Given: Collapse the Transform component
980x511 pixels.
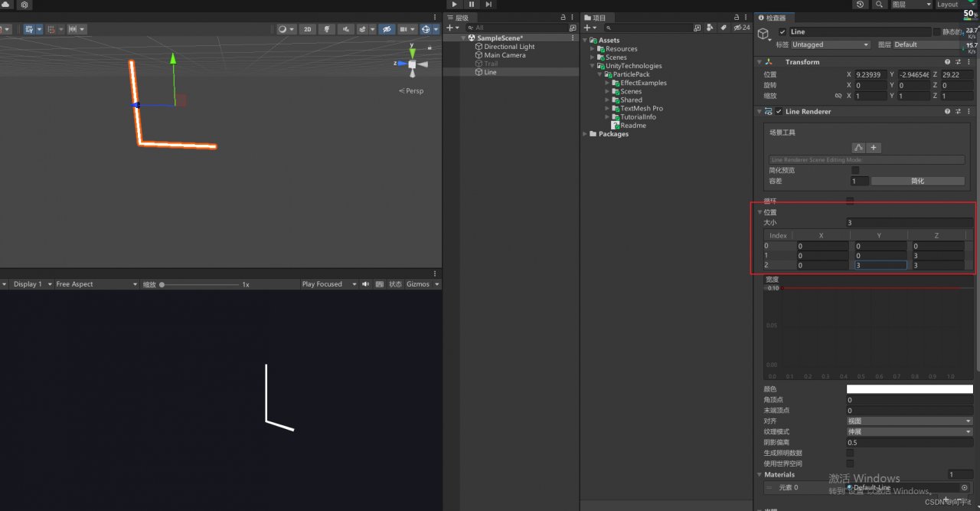Looking at the screenshot, I should (759, 62).
